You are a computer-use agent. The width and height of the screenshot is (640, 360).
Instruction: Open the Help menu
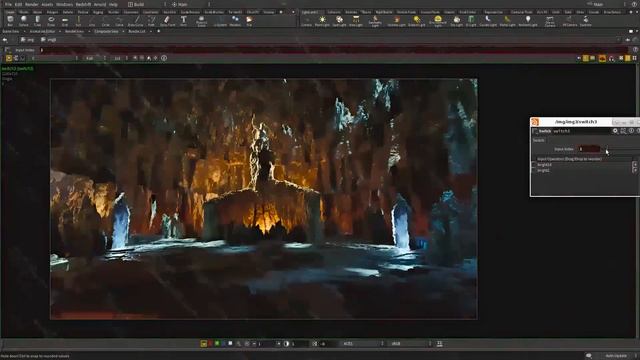[113, 4]
